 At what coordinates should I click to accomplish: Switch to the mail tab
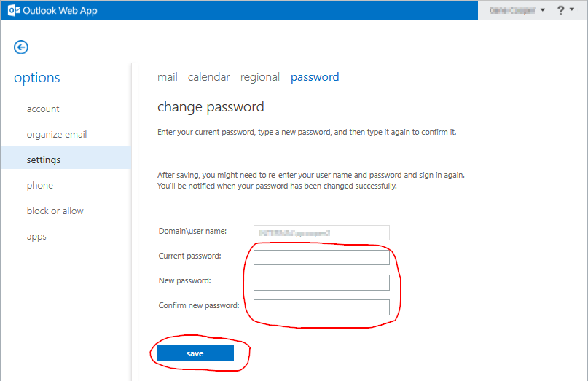pyautogui.click(x=168, y=77)
